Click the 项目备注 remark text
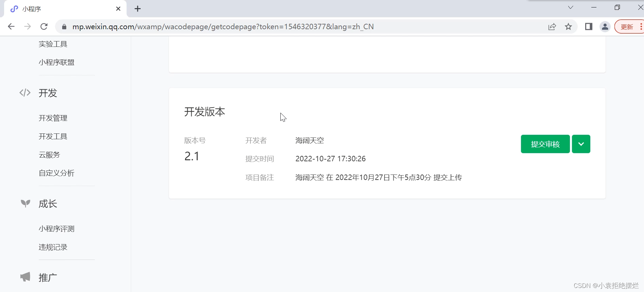This screenshot has height=292, width=644. pos(379,177)
